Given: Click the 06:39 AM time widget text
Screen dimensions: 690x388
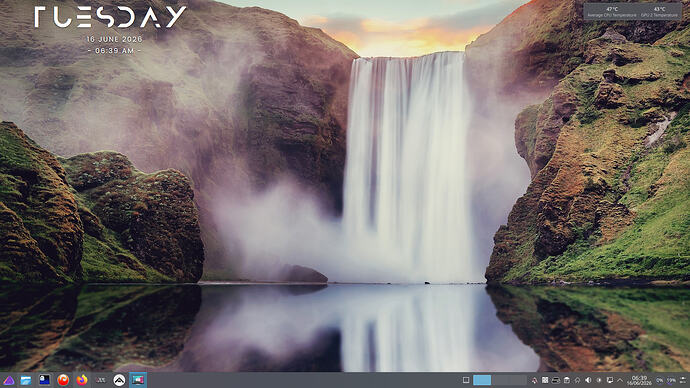Looking at the screenshot, I should click(x=114, y=51).
